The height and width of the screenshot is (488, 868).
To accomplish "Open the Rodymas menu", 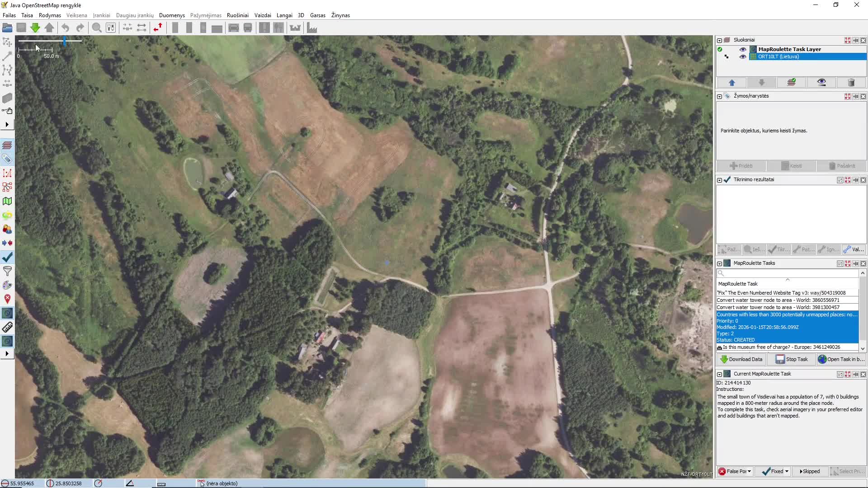I will point(50,15).
